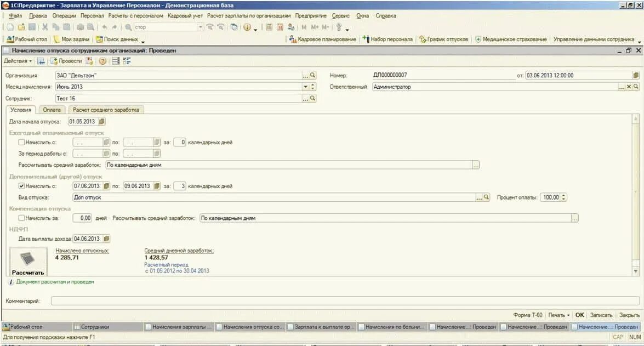The image size is (644, 346).
Task: Switch to Расчет среднего заработка tab
Action: [106, 110]
